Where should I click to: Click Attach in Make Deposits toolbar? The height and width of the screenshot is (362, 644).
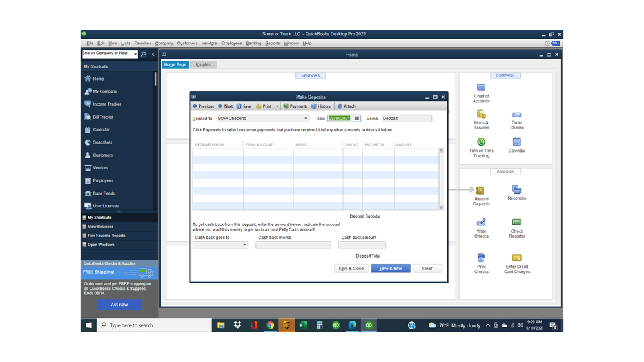(346, 106)
